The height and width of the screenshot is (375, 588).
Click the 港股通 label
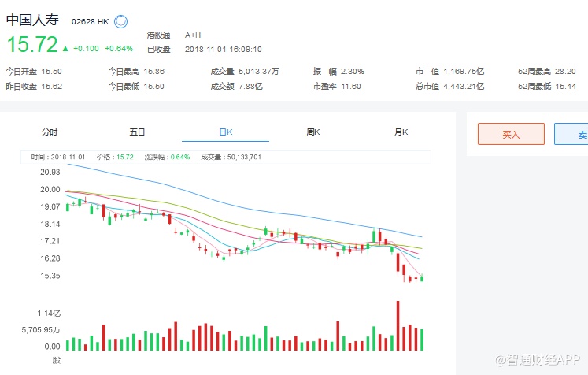[158, 35]
